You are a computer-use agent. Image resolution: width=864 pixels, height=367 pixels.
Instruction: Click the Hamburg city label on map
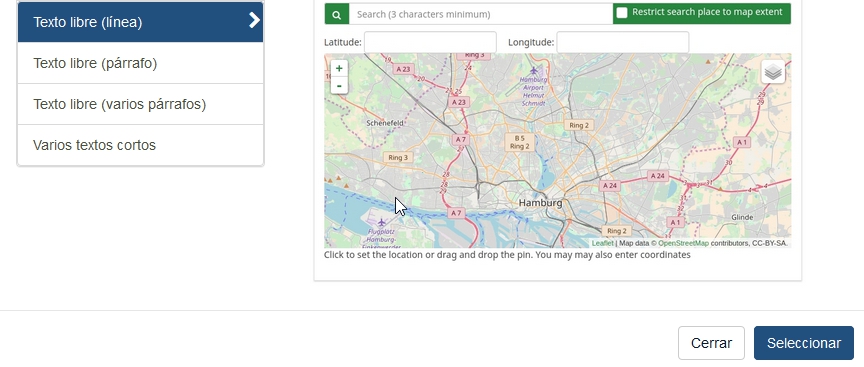click(541, 203)
